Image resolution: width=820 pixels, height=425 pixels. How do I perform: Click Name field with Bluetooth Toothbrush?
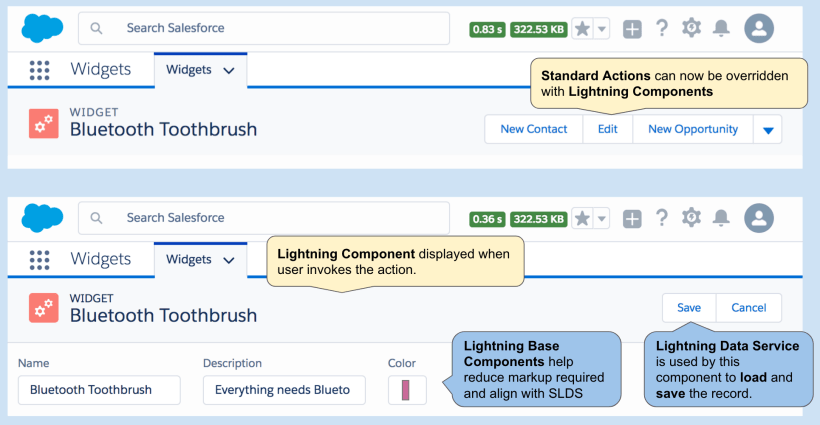(x=99, y=390)
